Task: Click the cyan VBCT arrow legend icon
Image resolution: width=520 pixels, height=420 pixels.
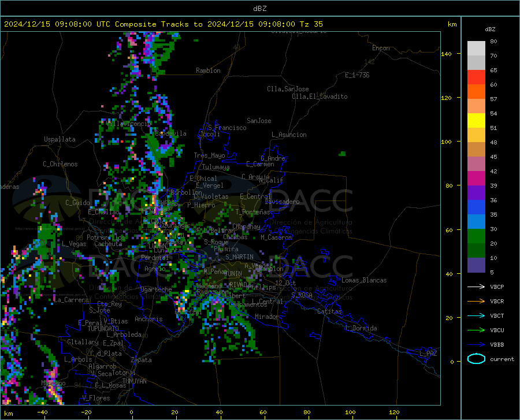Action: pos(476,315)
